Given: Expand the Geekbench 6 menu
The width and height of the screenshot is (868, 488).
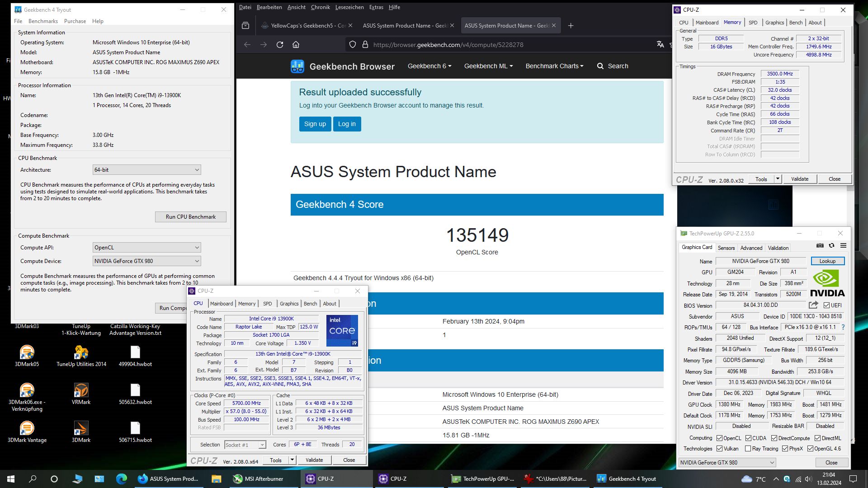Looking at the screenshot, I should tap(429, 66).
